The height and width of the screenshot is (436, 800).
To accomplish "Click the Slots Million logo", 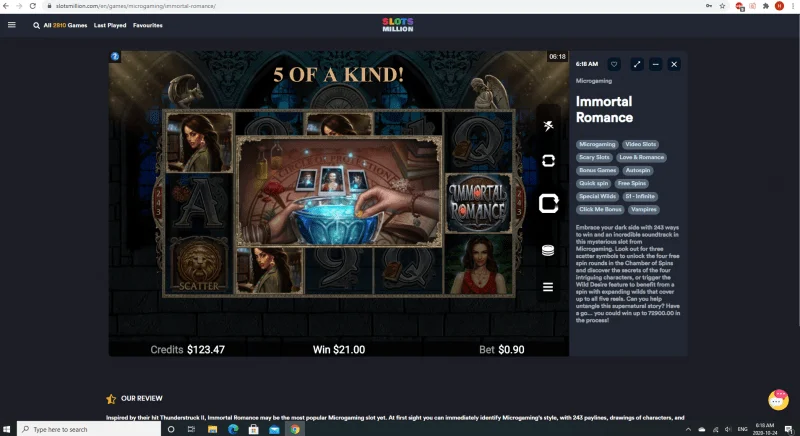I will tap(398, 25).
